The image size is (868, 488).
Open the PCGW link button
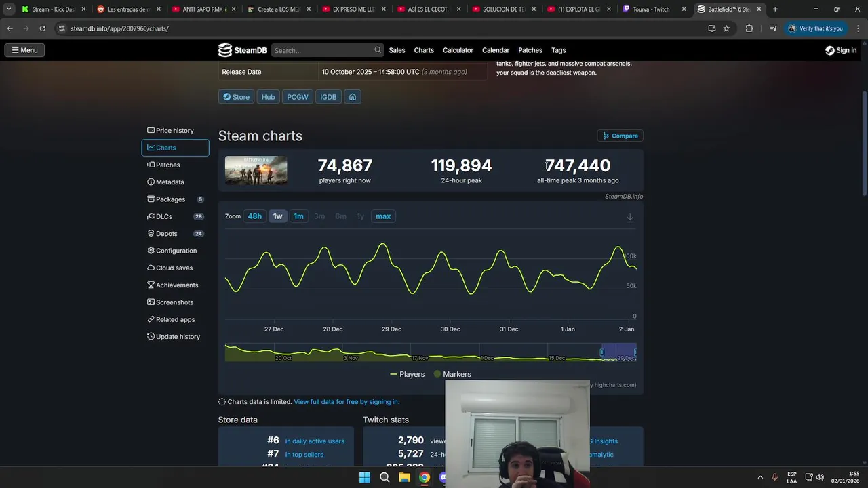click(x=297, y=97)
